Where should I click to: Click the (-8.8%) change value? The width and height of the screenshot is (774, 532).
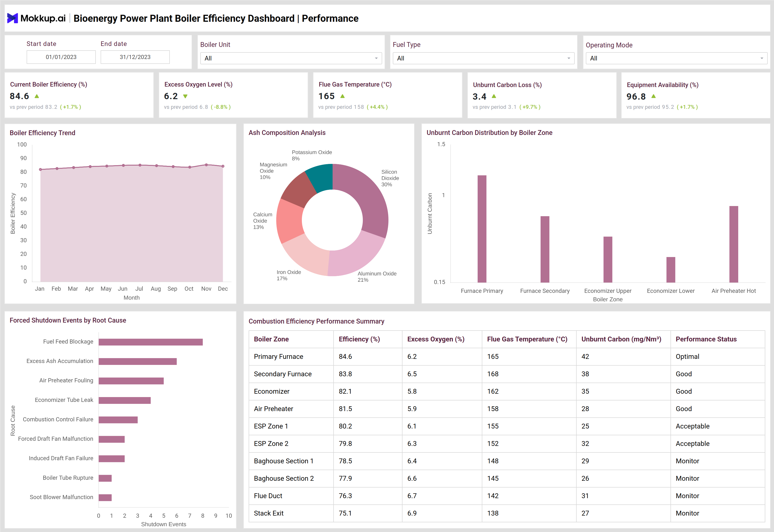click(221, 107)
